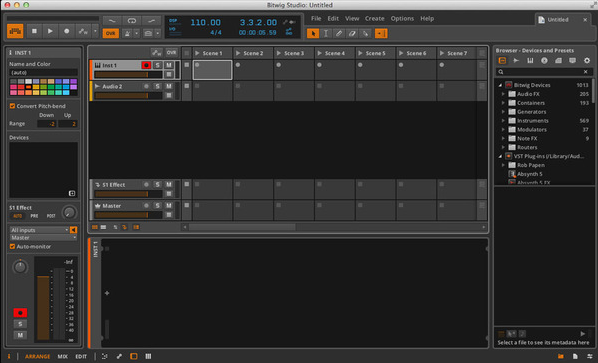Toggle the Auto-monitor checkbox
The image size is (598, 363).
point(12,247)
